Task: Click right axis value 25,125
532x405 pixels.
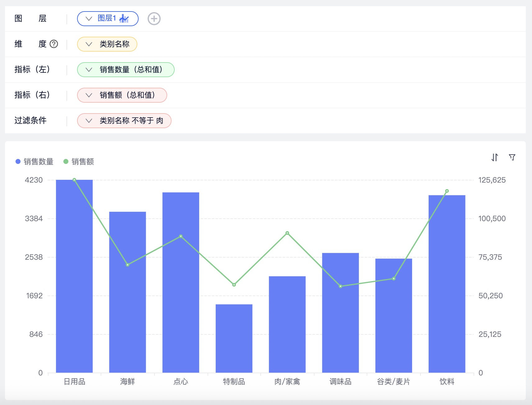Action: pyautogui.click(x=490, y=334)
